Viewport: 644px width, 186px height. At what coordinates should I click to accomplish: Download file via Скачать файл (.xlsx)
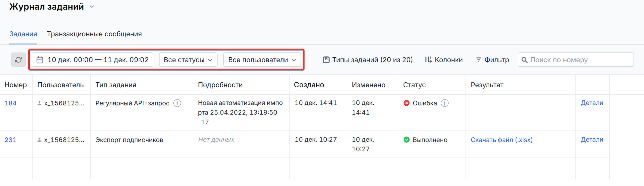tap(502, 140)
